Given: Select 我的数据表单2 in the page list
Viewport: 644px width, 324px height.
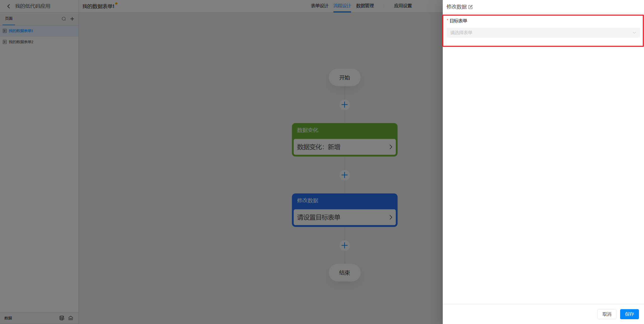Looking at the screenshot, I should (x=21, y=42).
